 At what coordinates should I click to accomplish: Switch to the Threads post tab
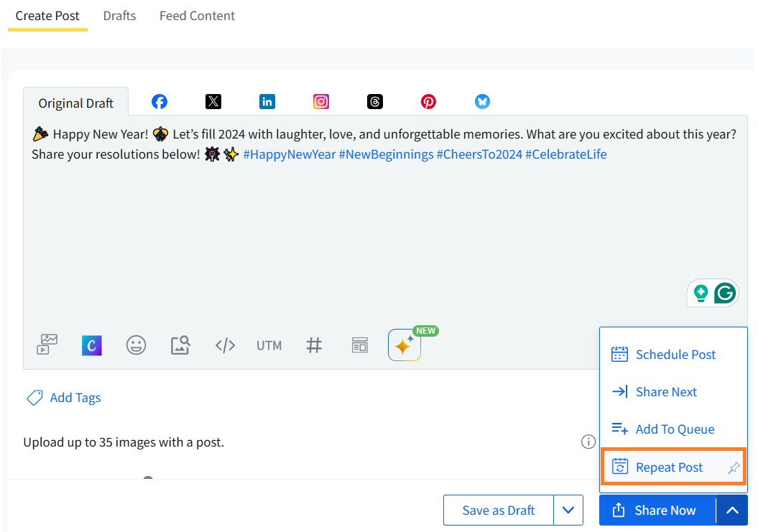click(375, 102)
